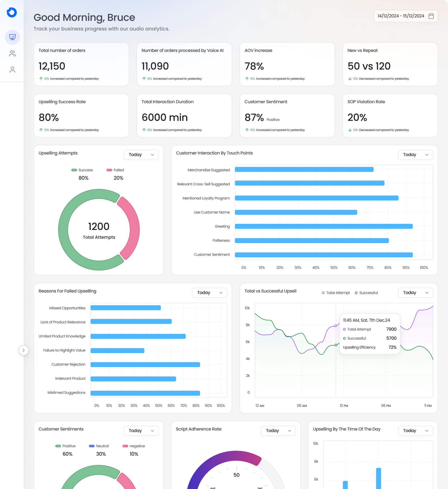Click the Irrelevant Product bar
Screen dimensions: 448x489
tap(133, 379)
